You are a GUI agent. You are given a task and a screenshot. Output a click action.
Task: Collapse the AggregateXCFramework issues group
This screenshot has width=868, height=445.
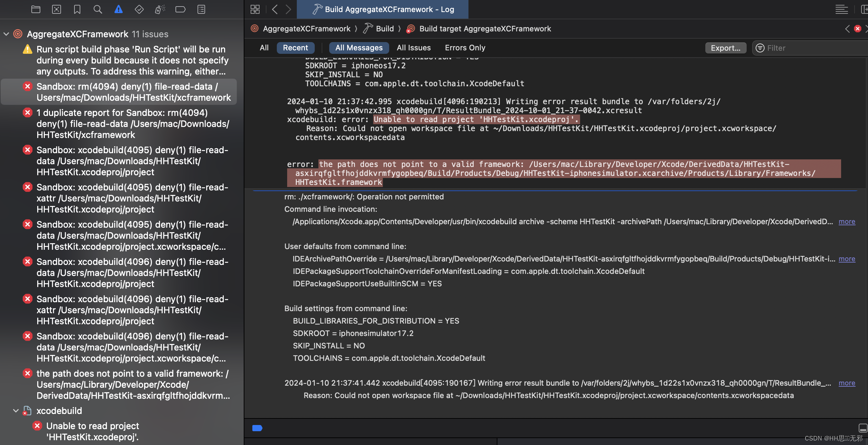[x=6, y=34]
